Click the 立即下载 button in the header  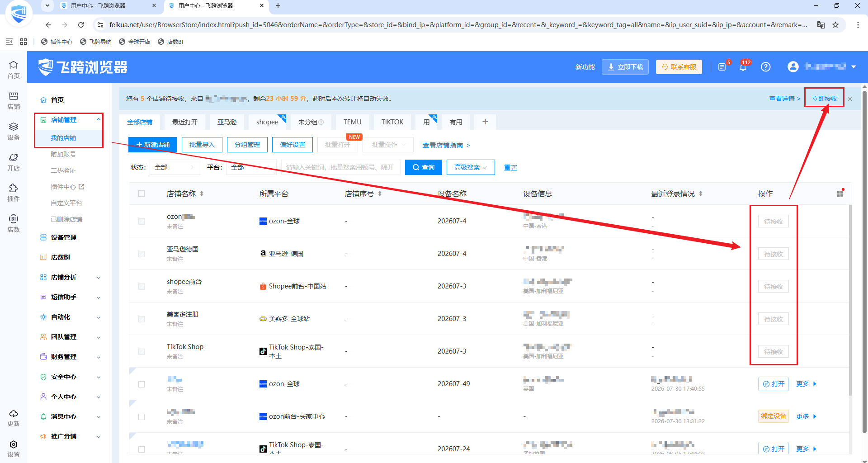point(625,67)
